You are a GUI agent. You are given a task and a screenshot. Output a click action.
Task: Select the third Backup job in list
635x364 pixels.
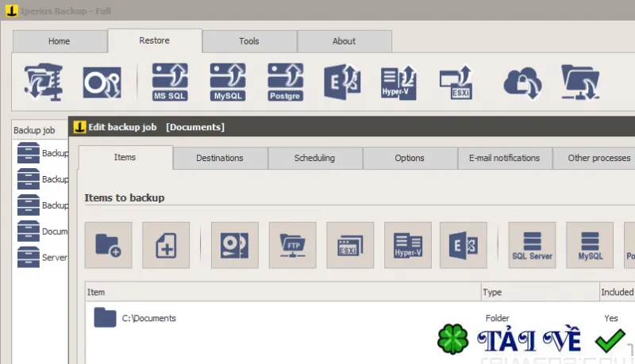pos(42,205)
